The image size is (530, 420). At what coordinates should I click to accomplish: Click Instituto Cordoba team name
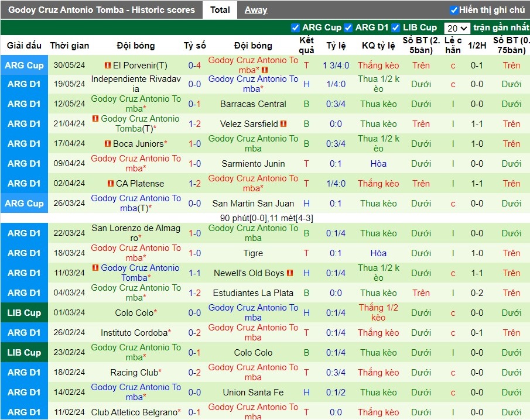135,333
